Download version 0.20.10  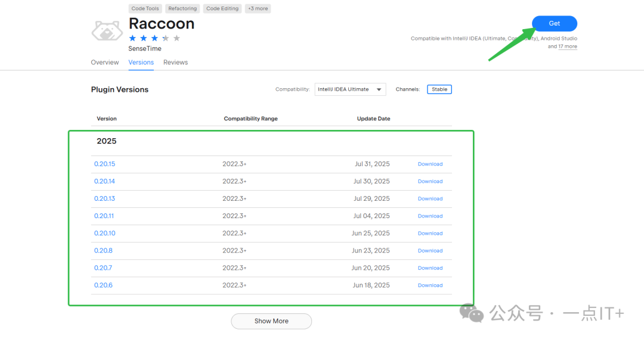[x=430, y=233]
